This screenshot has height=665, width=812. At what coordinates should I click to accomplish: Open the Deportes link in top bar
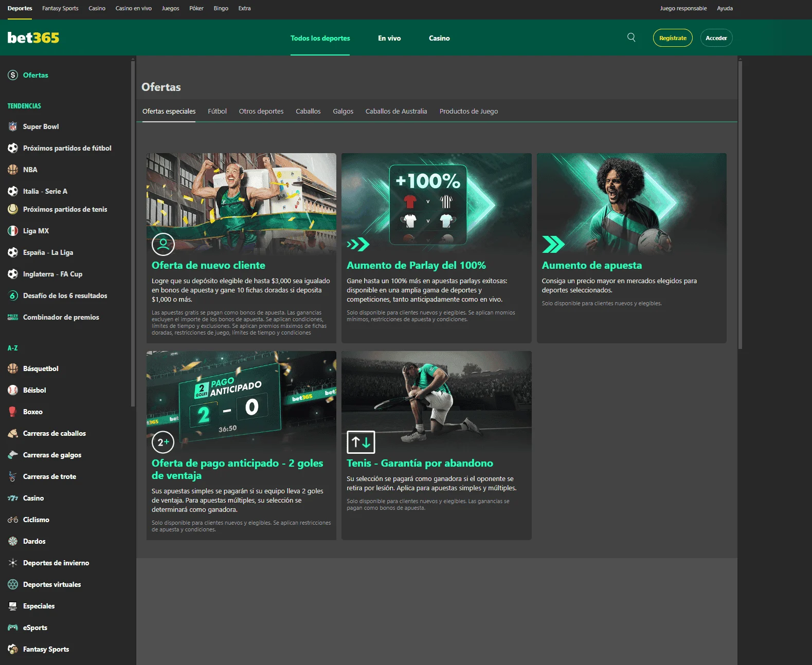(x=20, y=8)
